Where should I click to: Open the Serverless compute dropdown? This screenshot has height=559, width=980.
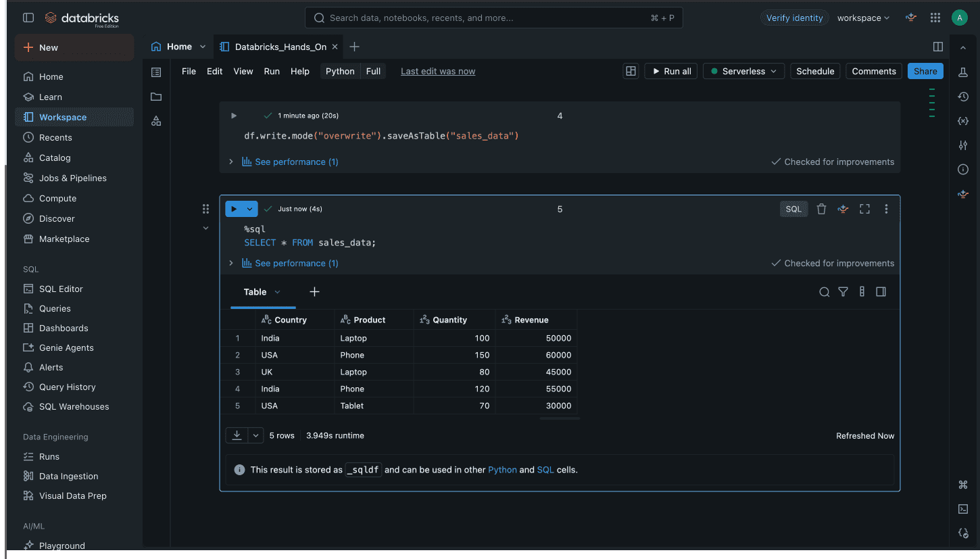[x=743, y=72]
